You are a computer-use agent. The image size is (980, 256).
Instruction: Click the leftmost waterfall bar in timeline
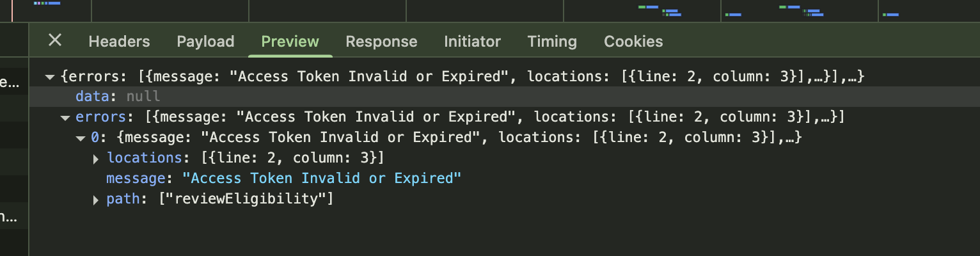[x=47, y=3]
